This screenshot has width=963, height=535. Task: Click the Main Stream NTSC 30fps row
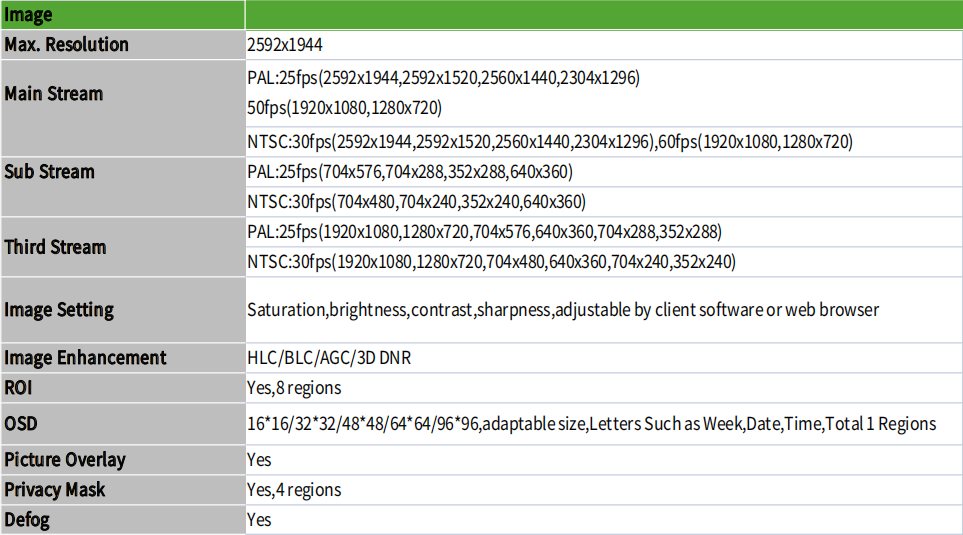[x=604, y=142]
